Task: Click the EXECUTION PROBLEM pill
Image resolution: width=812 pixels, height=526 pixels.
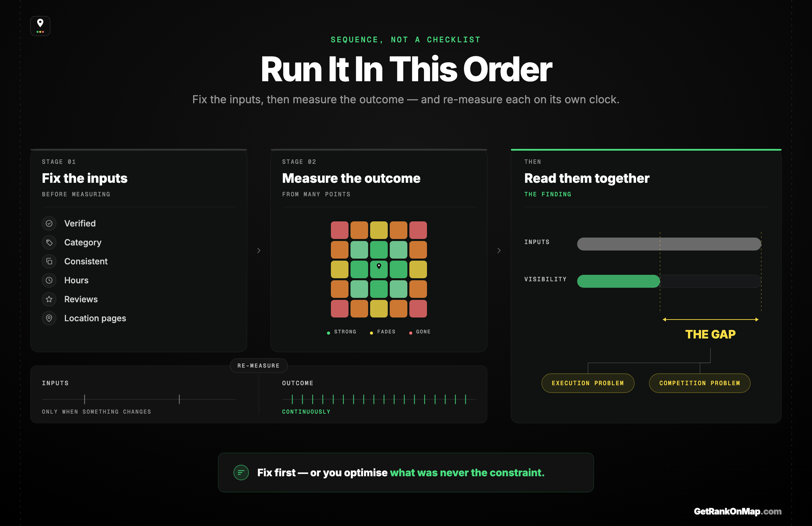Action: coord(588,383)
